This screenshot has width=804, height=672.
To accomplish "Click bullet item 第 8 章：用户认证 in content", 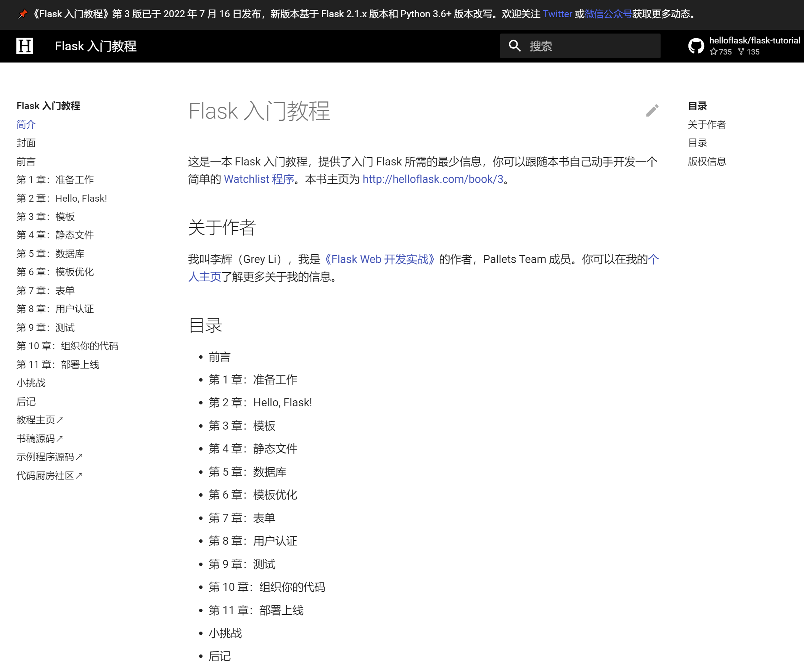I will (253, 541).
